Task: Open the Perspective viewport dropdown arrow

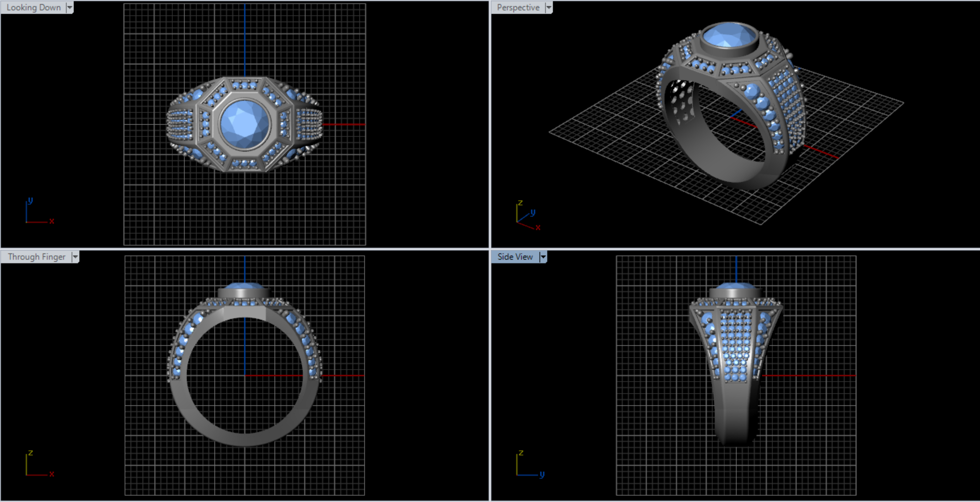Action: point(548,8)
